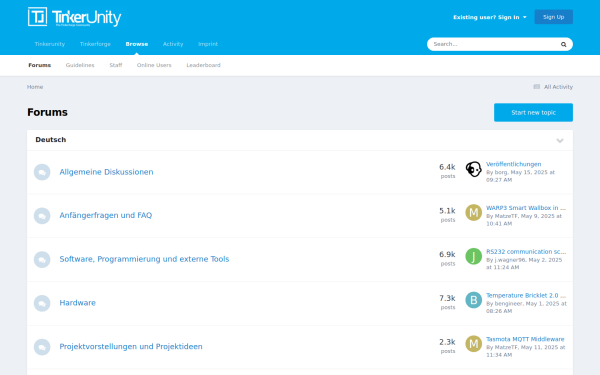Click Start new topic button
600x375 pixels.
click(533, 112)
